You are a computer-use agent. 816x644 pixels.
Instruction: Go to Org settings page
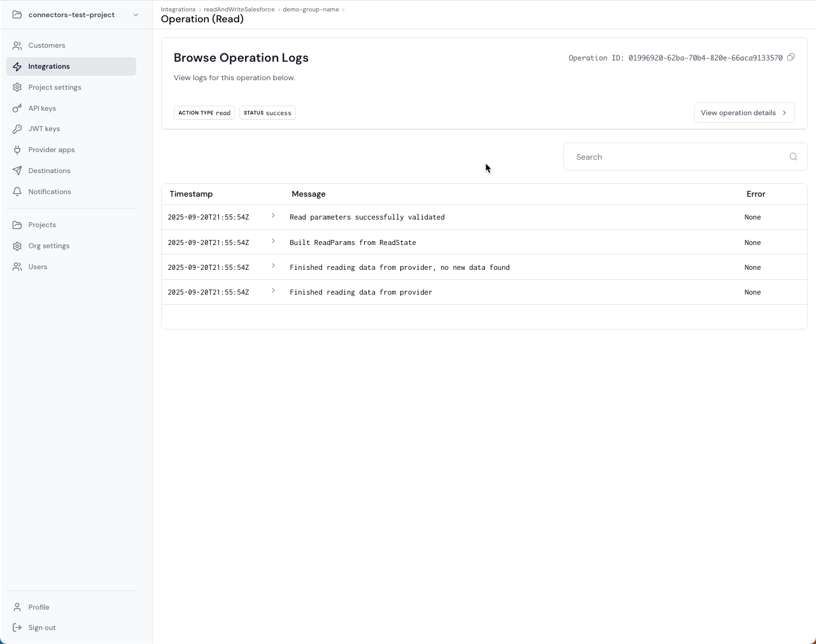(x=48, y=246)
